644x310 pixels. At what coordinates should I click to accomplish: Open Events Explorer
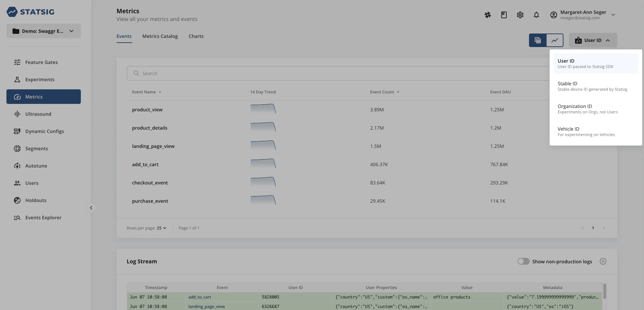click(43, 218)
